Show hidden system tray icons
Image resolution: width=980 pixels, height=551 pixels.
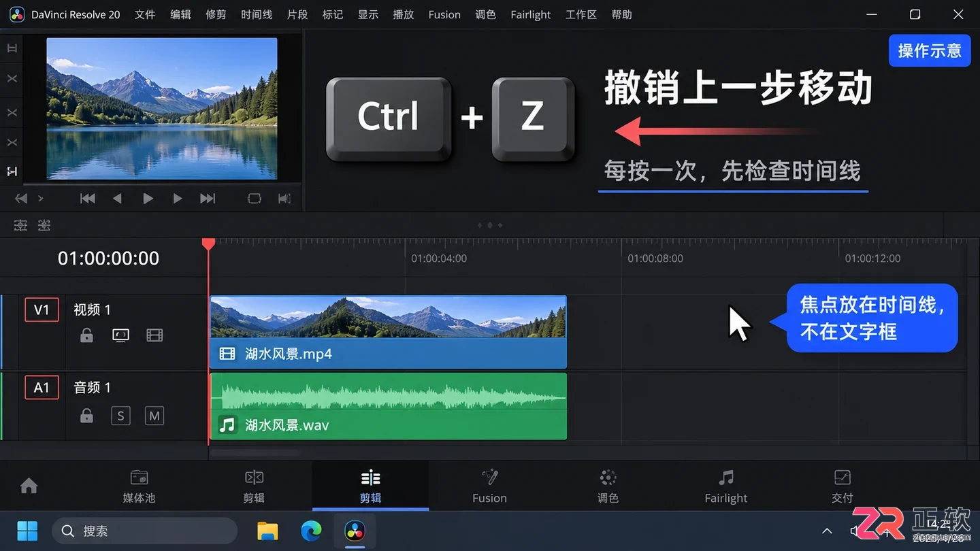827,531
